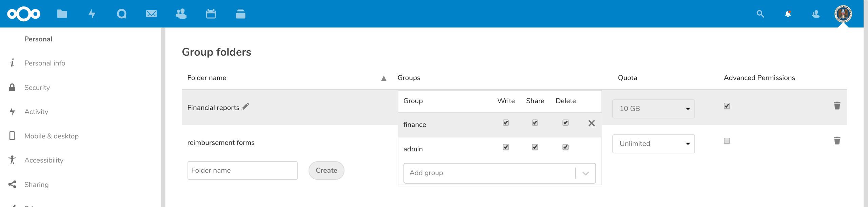Open notifications bell icon
The width and height of the screenshot is (868, 207).
point(788,14)
